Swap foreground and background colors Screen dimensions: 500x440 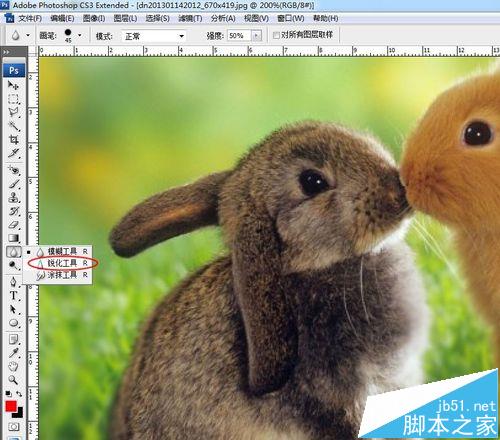19,394
